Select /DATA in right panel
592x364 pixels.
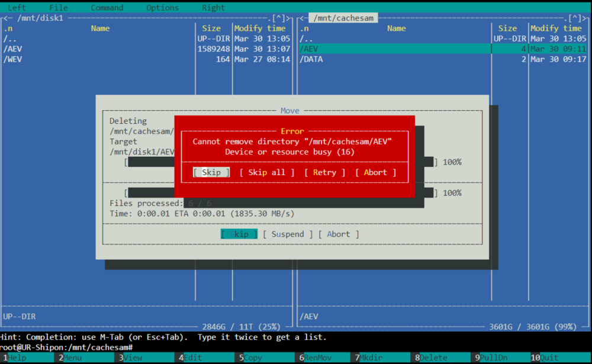click(x=443, y=59)
